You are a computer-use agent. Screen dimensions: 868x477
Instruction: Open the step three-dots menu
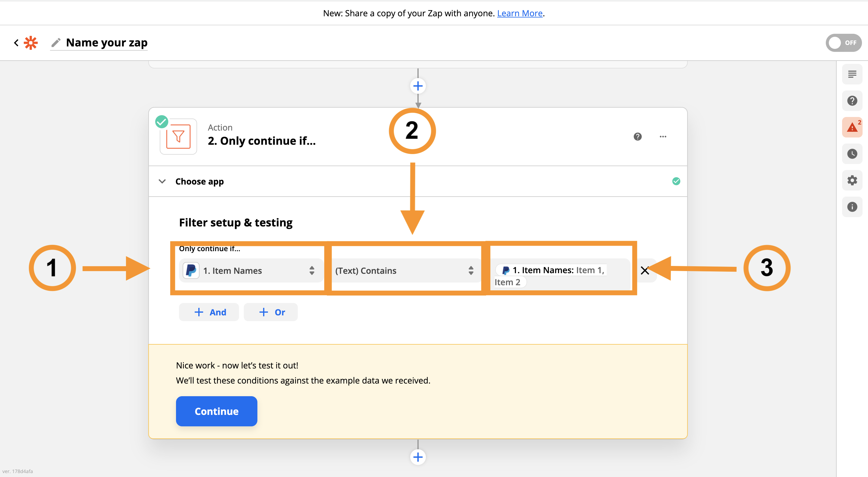coord(662,137)
